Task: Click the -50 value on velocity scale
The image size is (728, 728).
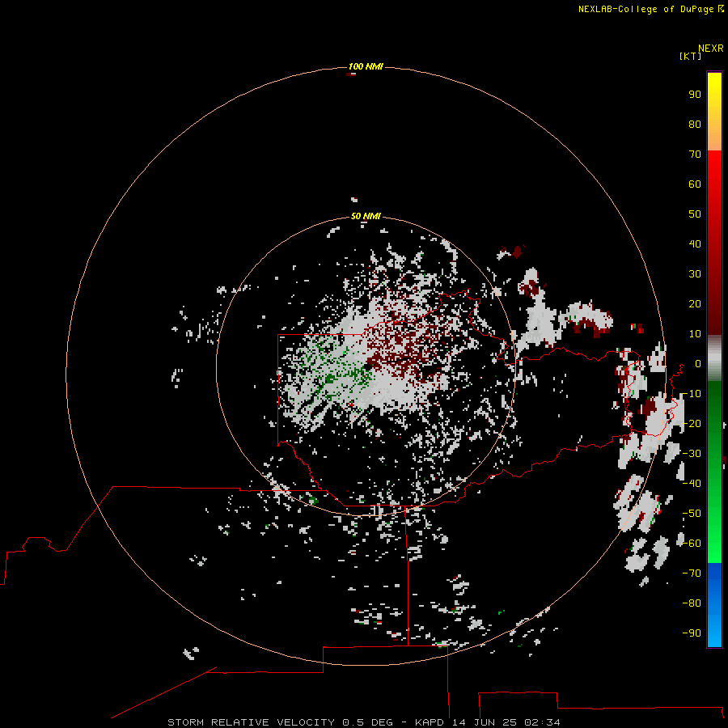Action: (x=692, y=514)
